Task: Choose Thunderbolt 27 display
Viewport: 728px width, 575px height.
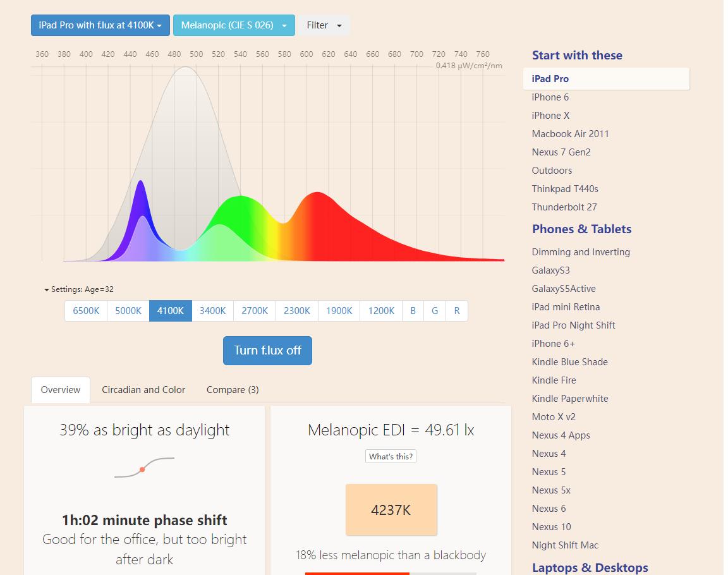Action: (x=564, y=207)
